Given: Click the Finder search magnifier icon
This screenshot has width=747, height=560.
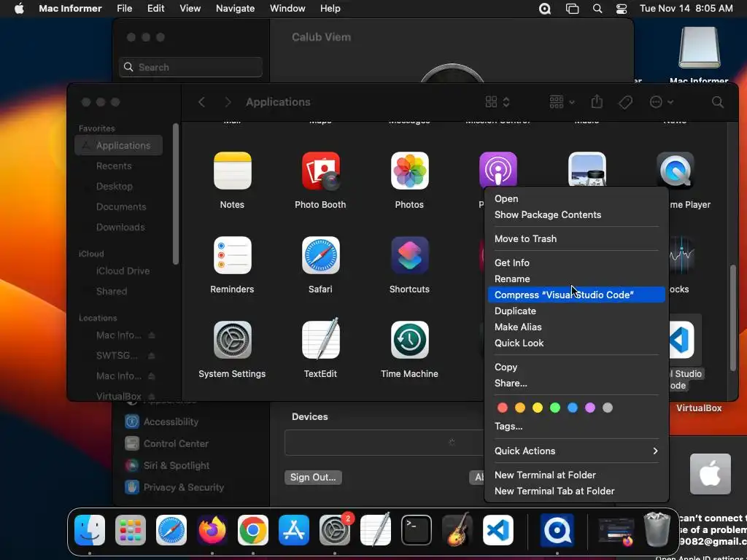Looking at the screenshot, I should [x=718, y=102].
